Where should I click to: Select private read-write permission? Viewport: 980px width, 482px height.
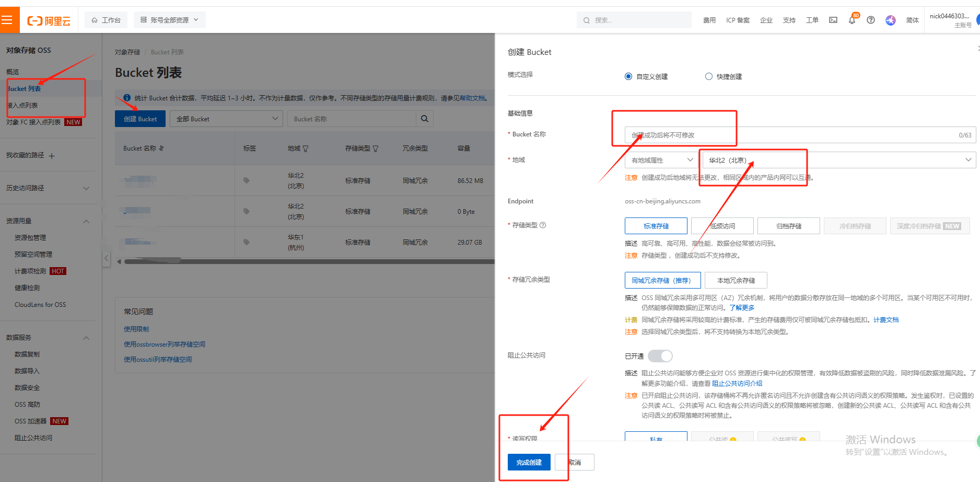pyautogui.click(x=656, y=437)
